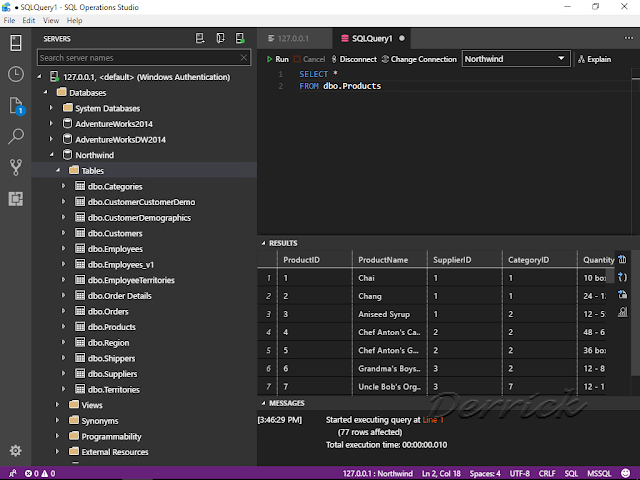Viewport: 640px width, 480px height.
Task: Click the ProductName column header
Action: 389,260
